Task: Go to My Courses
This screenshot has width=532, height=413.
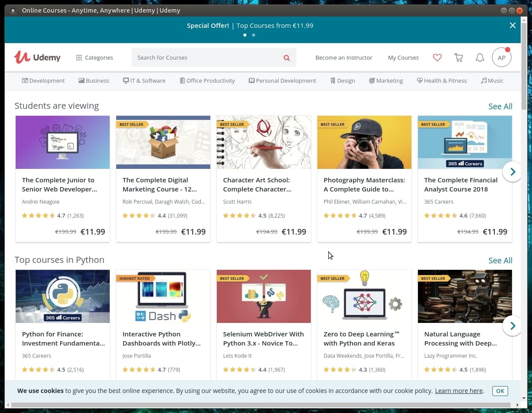Action: (x=403, y=57)
